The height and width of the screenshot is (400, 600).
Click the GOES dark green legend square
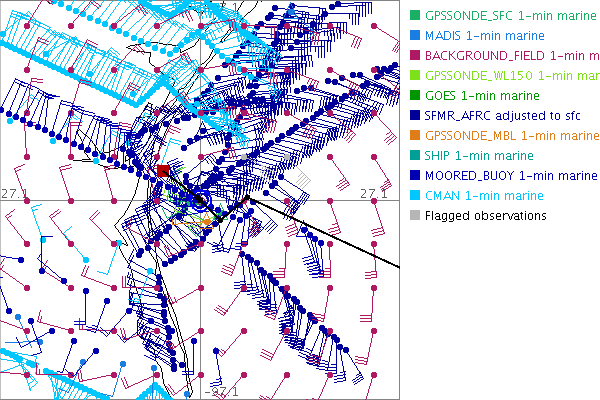point(414,95)
